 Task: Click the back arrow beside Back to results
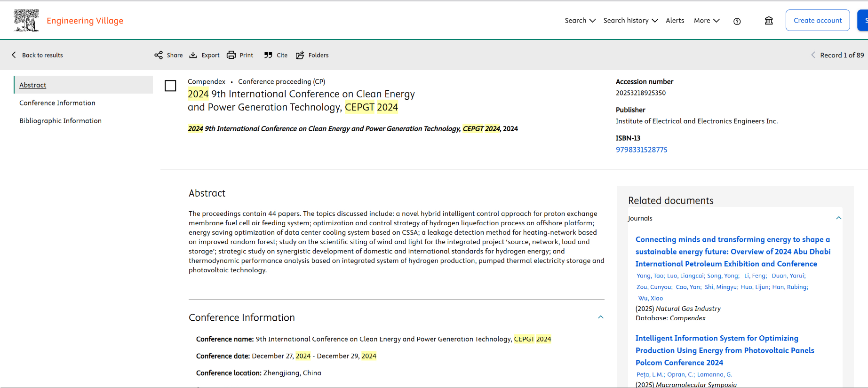[x=14, y=55]
